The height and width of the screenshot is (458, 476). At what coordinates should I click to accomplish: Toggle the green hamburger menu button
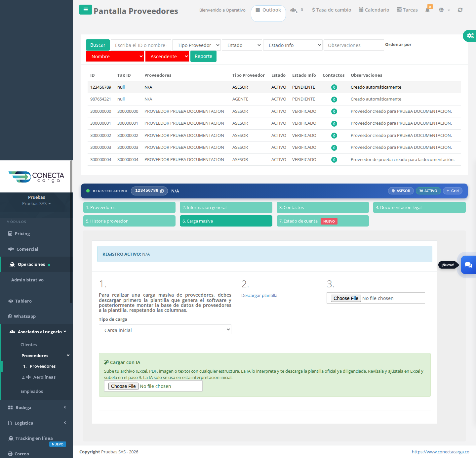click(x=86, y=10)
